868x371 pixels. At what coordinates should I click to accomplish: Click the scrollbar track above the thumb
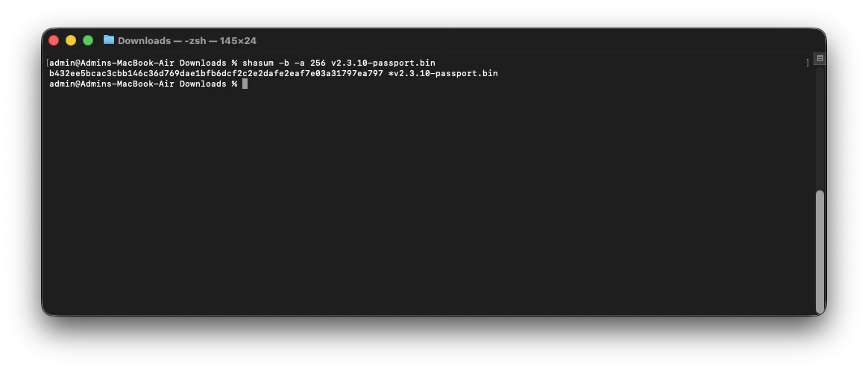point(820,127)
